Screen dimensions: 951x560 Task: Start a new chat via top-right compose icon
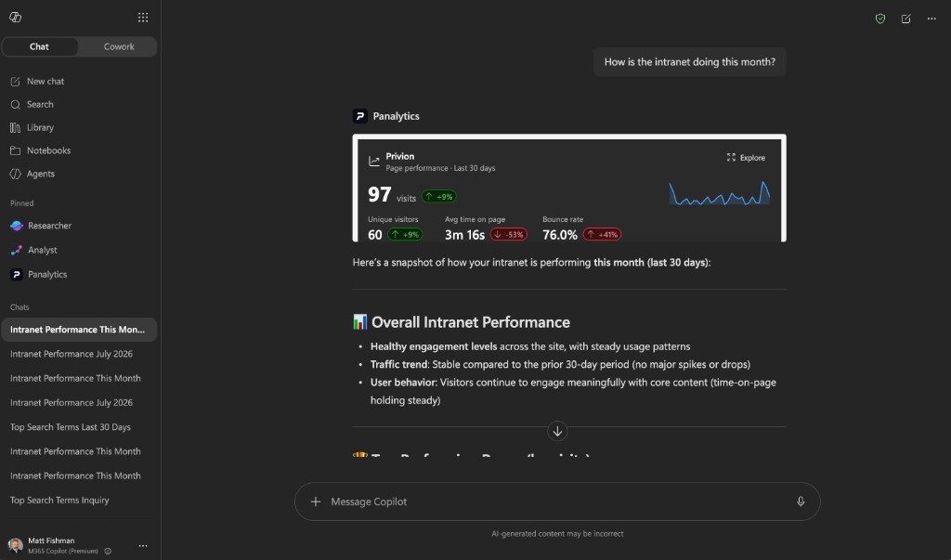tap(905, 19)
